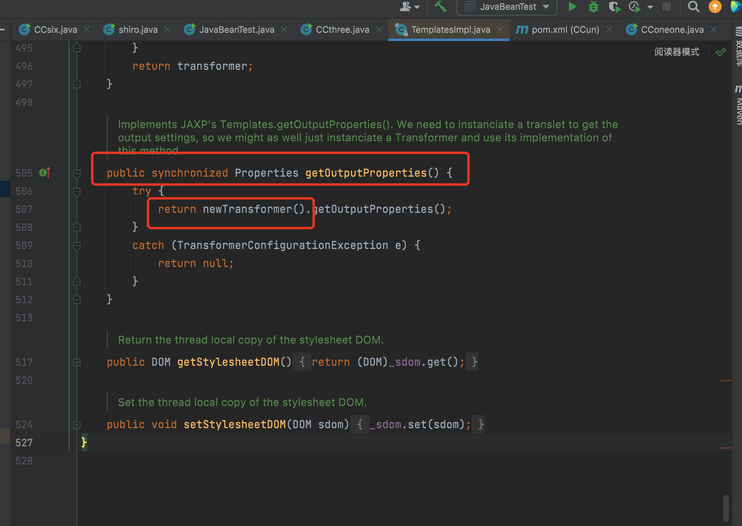
Task: Run JavaBeanTest with the green play button
Action: [572, 7]
